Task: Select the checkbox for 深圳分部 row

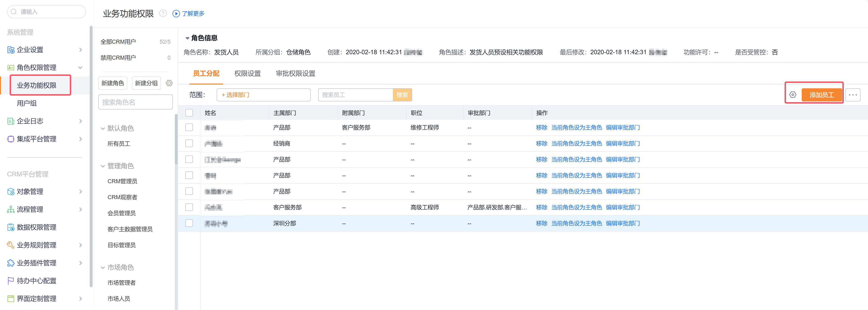Action: [x=189, y=223]
